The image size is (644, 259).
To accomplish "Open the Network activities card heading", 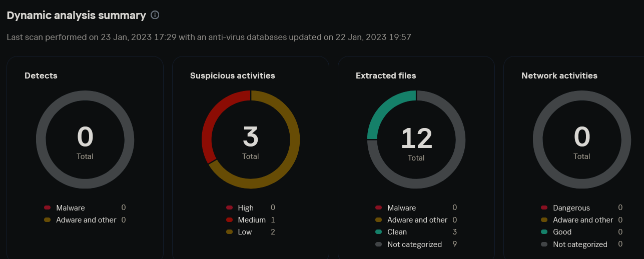I will coord(559,75).
